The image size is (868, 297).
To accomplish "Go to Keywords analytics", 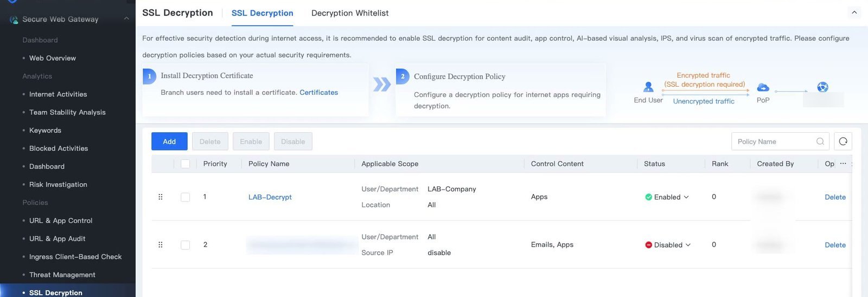I will tap(45, 131).
